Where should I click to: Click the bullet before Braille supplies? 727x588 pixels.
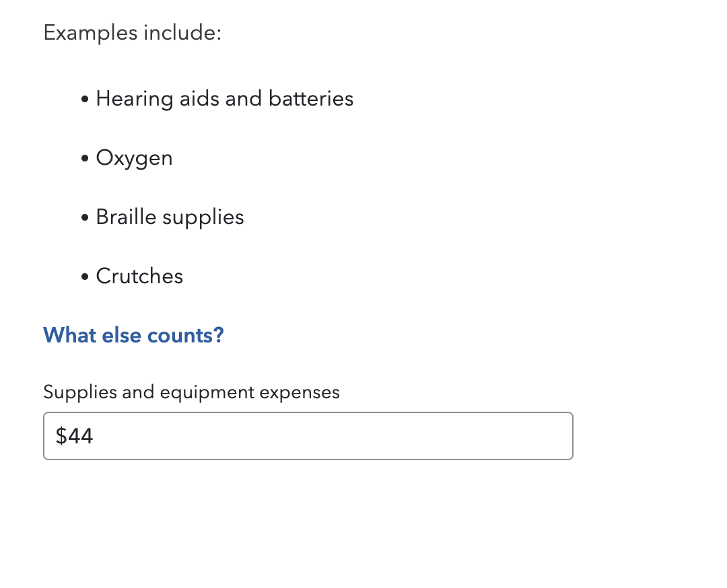point(84,218)
